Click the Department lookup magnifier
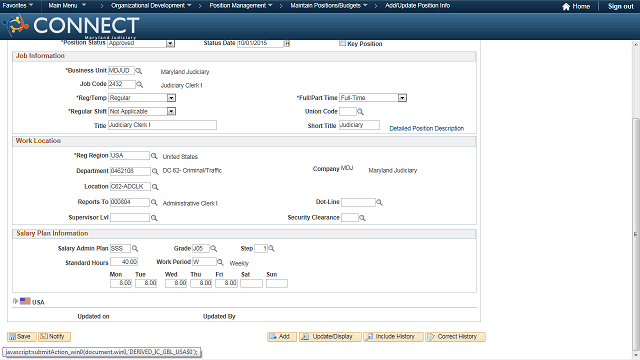 155,171
